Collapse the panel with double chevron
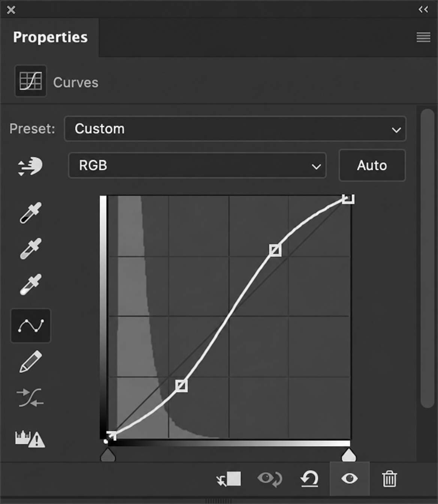 [x=423, y=9]
